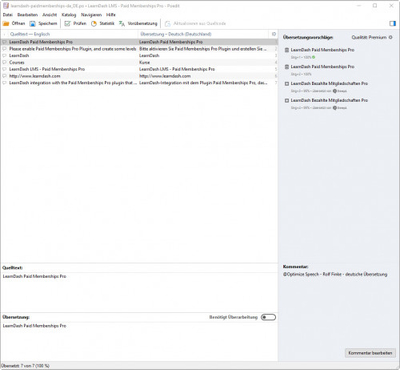Image resolution: width=400 pixels, height=370 pixels.
Task: Click machine translation icon of Strg+4 suggestion
Action: 287,100
